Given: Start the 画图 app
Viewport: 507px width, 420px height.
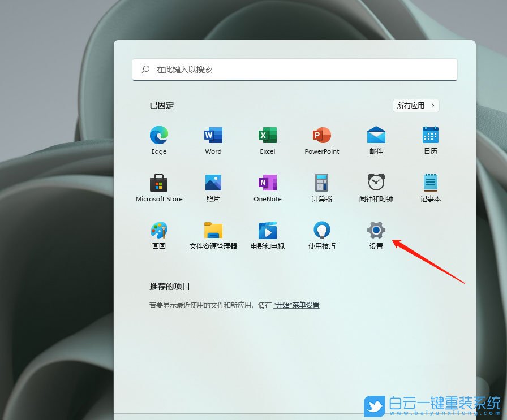Looking at the screenshot, I should tap(158, 232).
